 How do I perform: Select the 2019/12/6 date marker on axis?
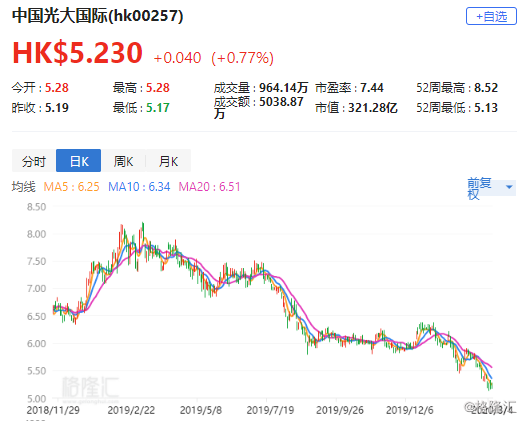point(409,410)
